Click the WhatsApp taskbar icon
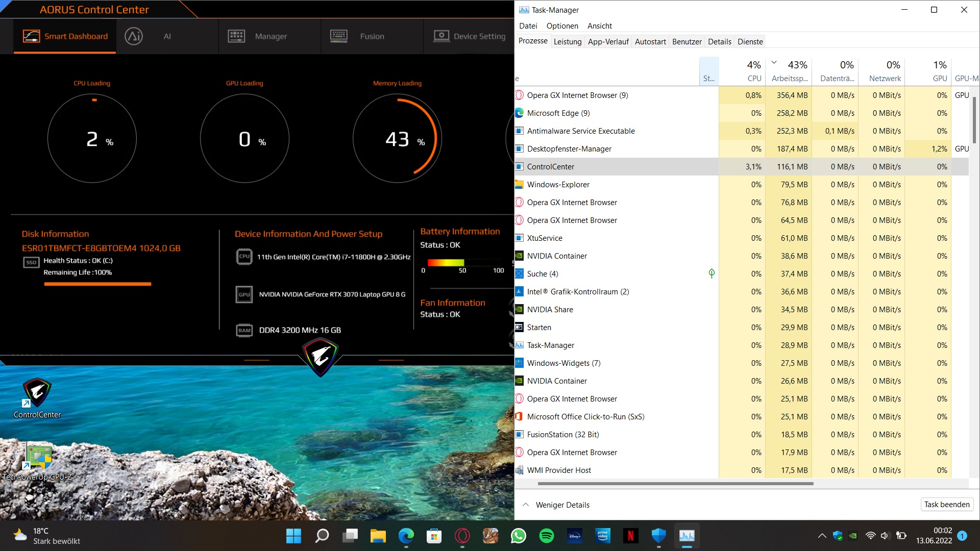Image resolution: width=980 pixels, height=551 pixels. (519, 536)
